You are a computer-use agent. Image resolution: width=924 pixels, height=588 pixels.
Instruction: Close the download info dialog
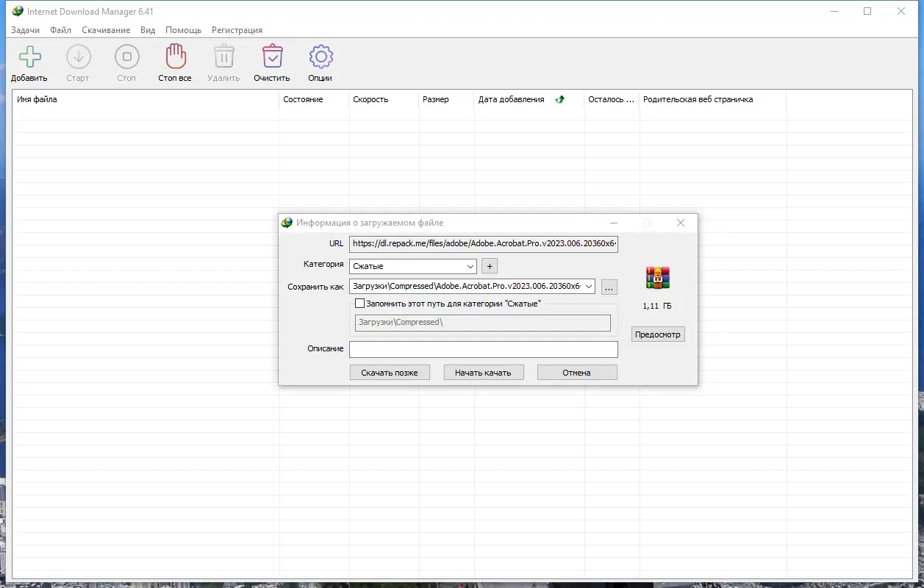(681, 223)
